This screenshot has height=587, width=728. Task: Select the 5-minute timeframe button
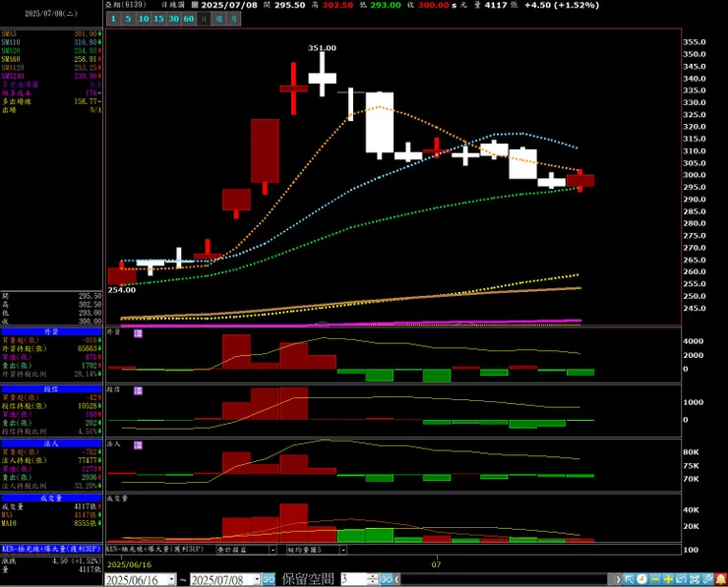pyautogui.click(x=129, y=19)
